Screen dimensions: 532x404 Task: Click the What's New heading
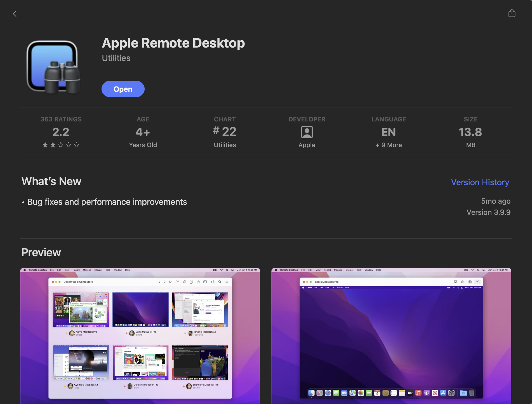pos(51,181)
